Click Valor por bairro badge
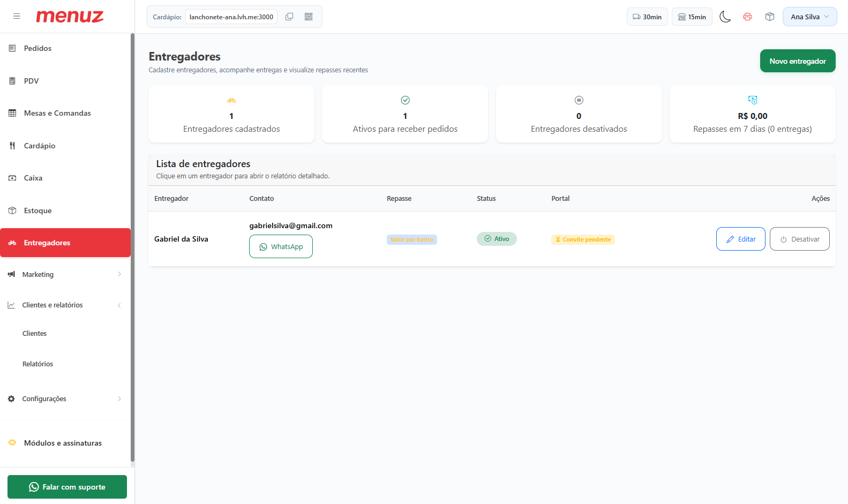Screen dimensions: 848x504 [412, 239]
